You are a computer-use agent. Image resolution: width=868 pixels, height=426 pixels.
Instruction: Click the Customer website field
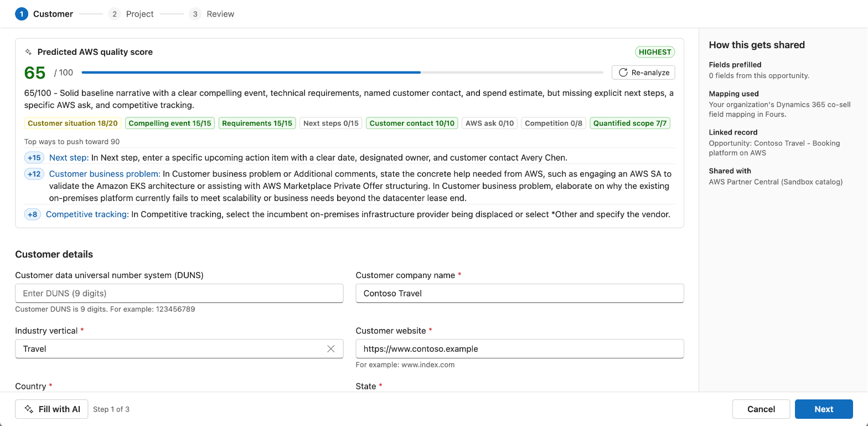520,349
